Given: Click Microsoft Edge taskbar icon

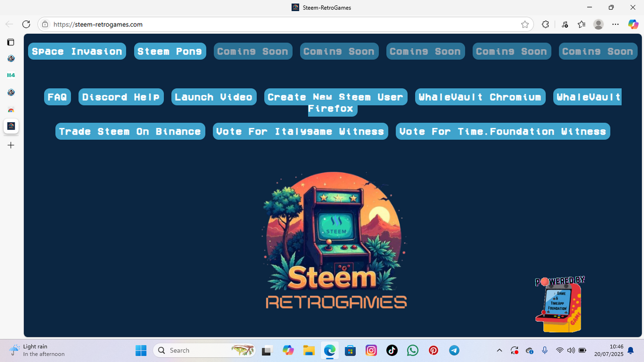Looking at the screenshot, I should (x=330, y=350).
